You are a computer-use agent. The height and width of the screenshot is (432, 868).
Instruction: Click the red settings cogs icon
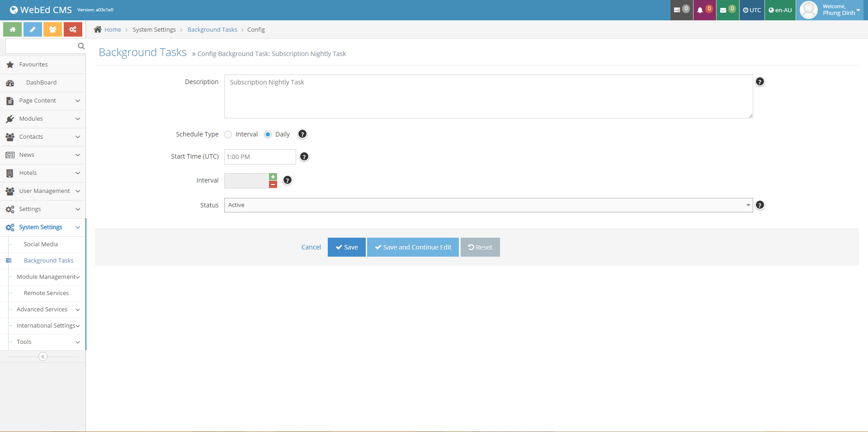[x=73, y=29]
